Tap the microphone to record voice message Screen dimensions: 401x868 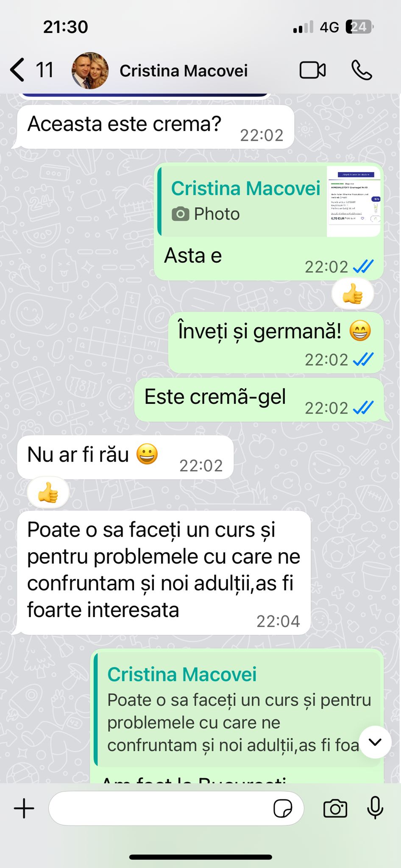point(375,807)
